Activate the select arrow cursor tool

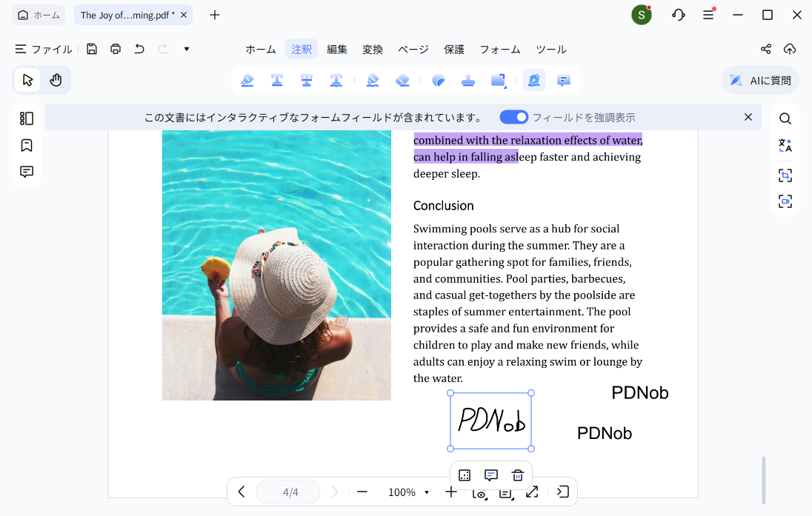(x=27, y=80)
